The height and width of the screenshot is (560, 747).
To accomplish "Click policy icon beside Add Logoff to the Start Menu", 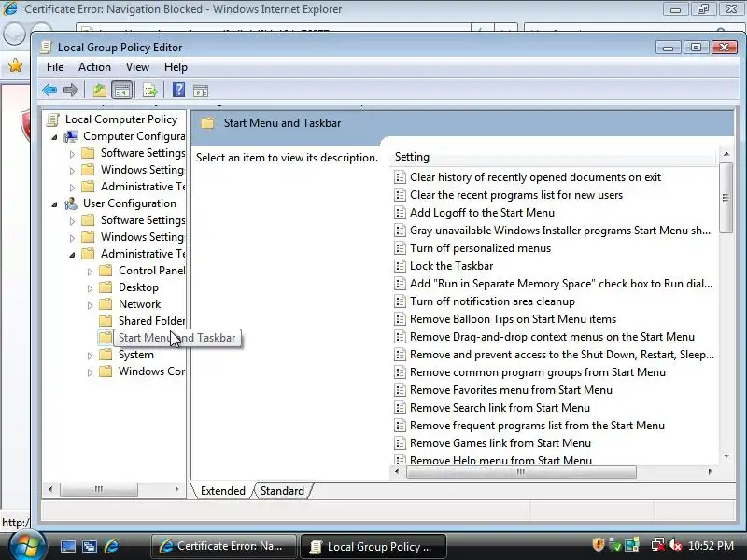I will pos(400,213).
